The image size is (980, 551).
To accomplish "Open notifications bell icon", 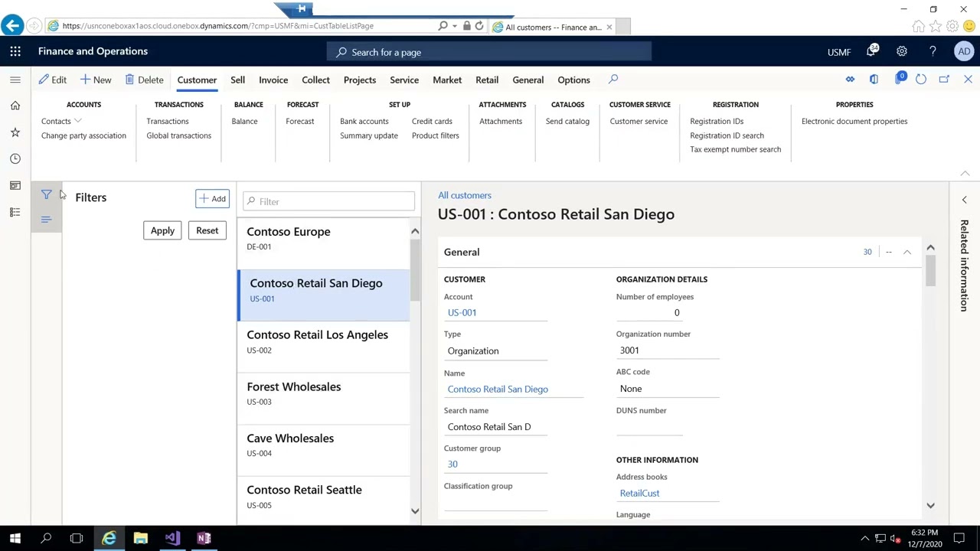I will [x=872, y=51].
